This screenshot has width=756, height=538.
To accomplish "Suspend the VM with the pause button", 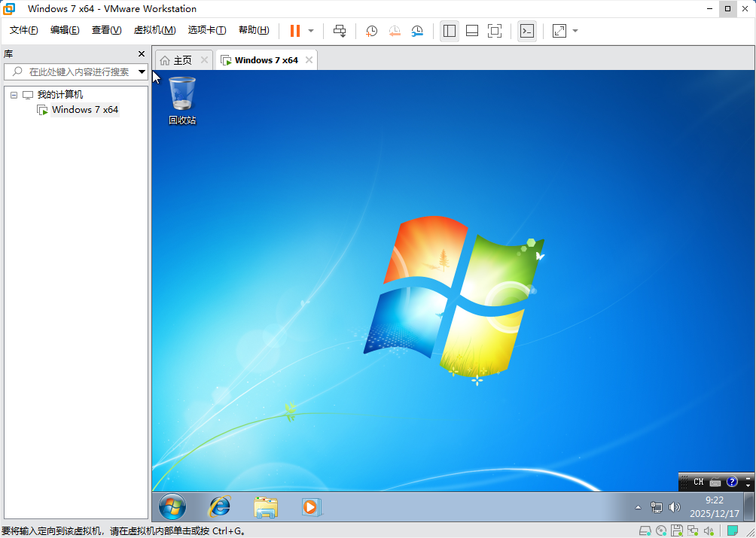I will pyautogui.click(x=294, y=31).
